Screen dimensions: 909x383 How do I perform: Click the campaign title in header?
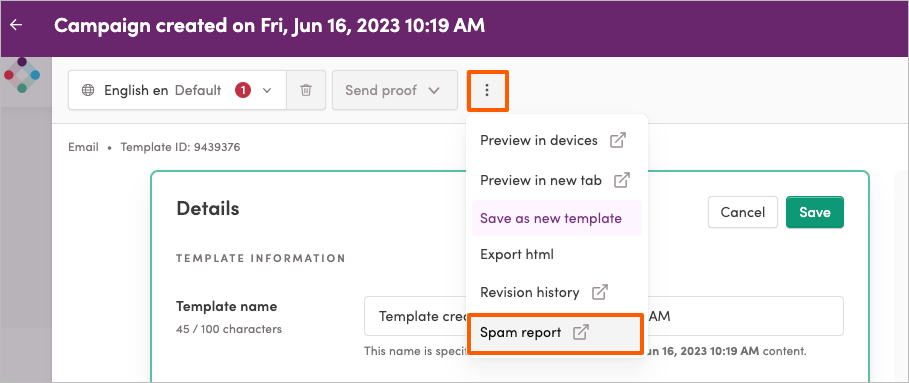pos(270,25)
